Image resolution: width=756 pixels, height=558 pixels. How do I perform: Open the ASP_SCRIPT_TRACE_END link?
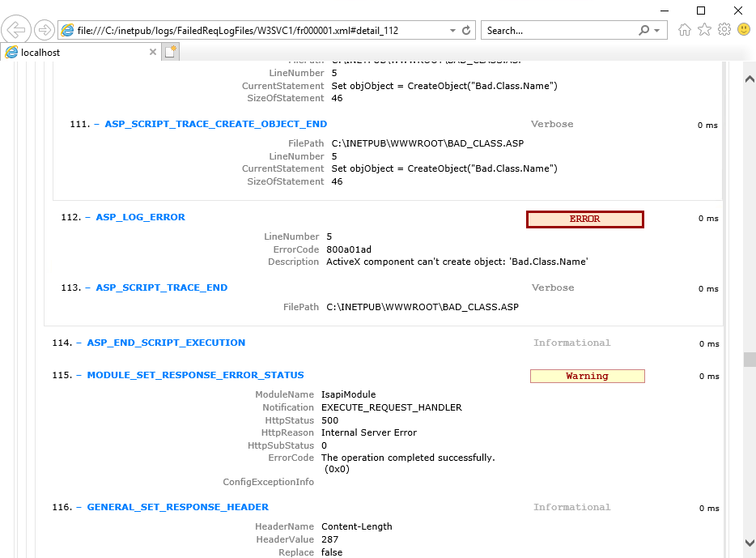pos(162,288)
